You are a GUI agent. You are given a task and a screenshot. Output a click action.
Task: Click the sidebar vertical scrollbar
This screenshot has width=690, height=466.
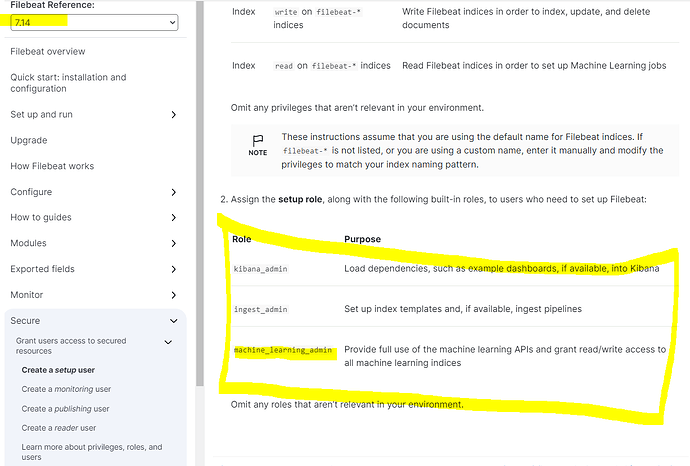pyautogui.click(x=200, y=194)
